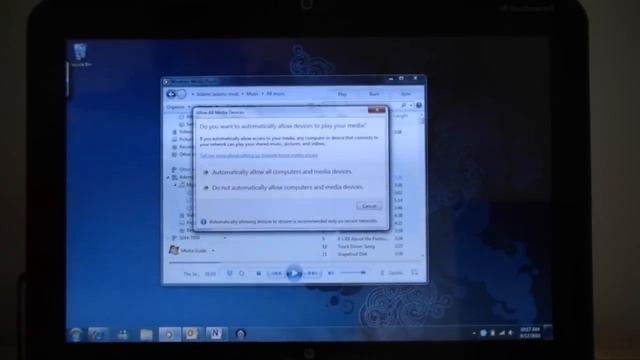Expand the arrow before the All music breadcrumb

pos(262,94)
